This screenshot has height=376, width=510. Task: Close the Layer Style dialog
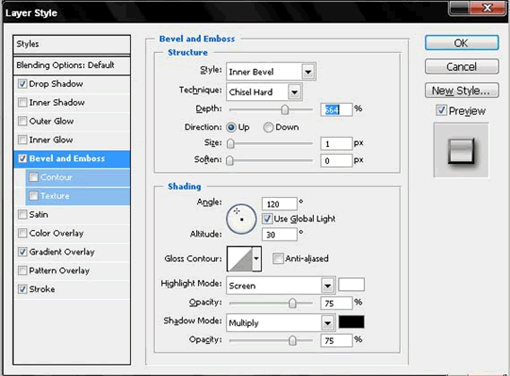[x=488, y=7]
